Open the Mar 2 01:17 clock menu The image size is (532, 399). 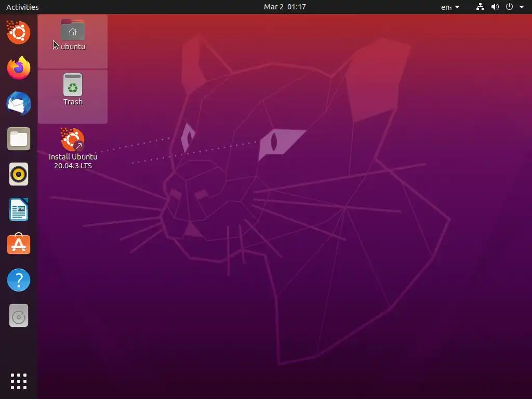pos(285,7)
